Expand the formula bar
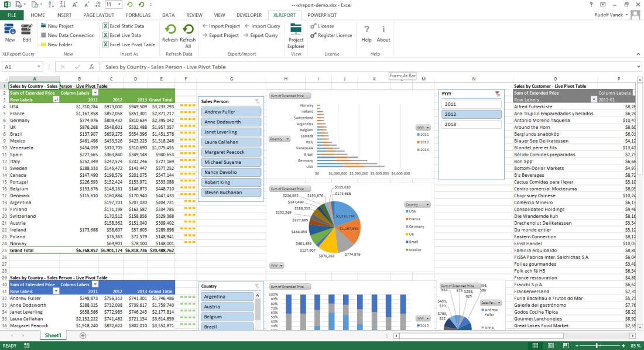644x350 pixels. tap(639, 67)
